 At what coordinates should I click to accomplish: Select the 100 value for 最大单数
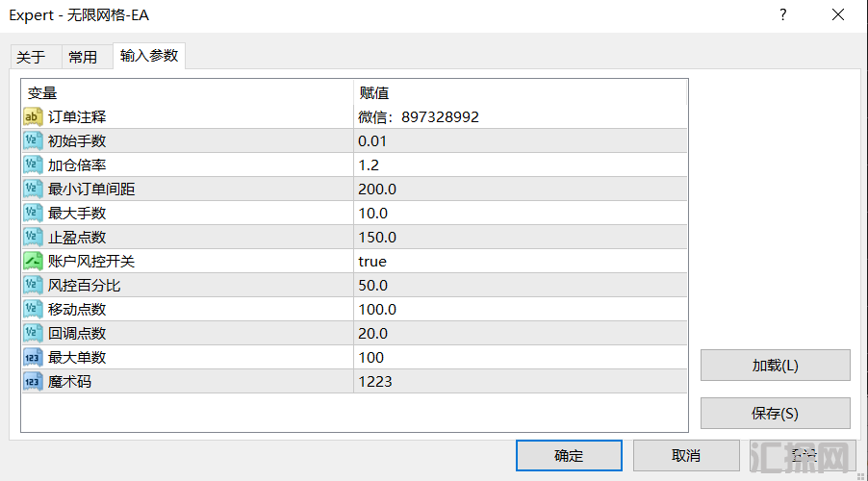(521, 358)
